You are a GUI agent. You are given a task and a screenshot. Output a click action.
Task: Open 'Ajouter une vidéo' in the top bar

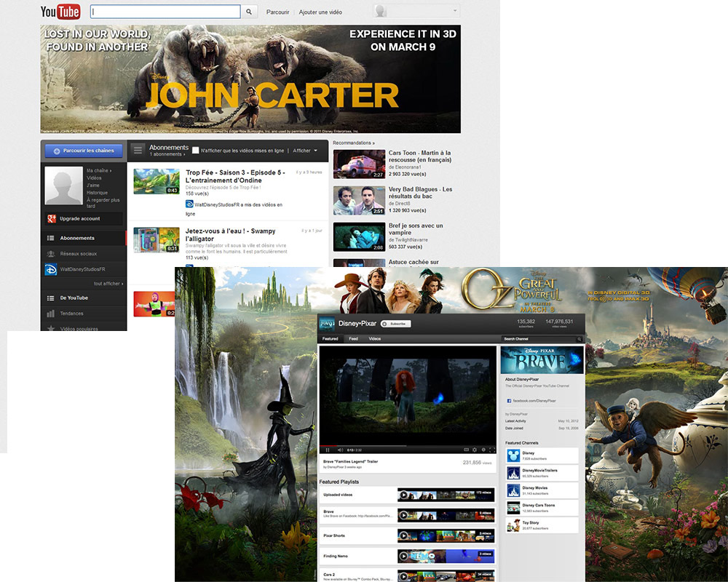320,12
